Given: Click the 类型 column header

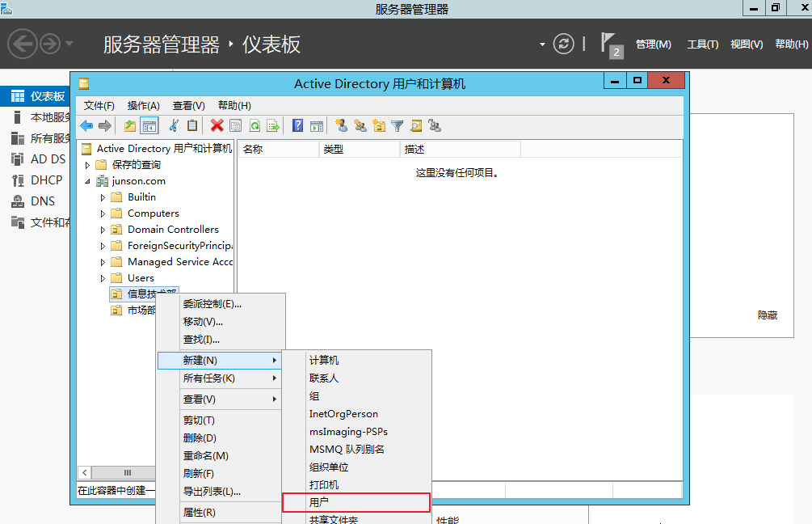Looking at the screenshot, I should click(x=360, y=150).
